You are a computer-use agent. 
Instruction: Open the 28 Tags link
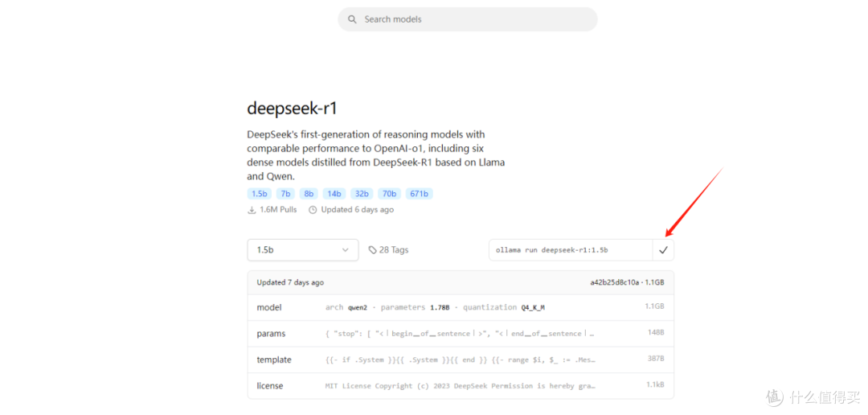(389, 250)
